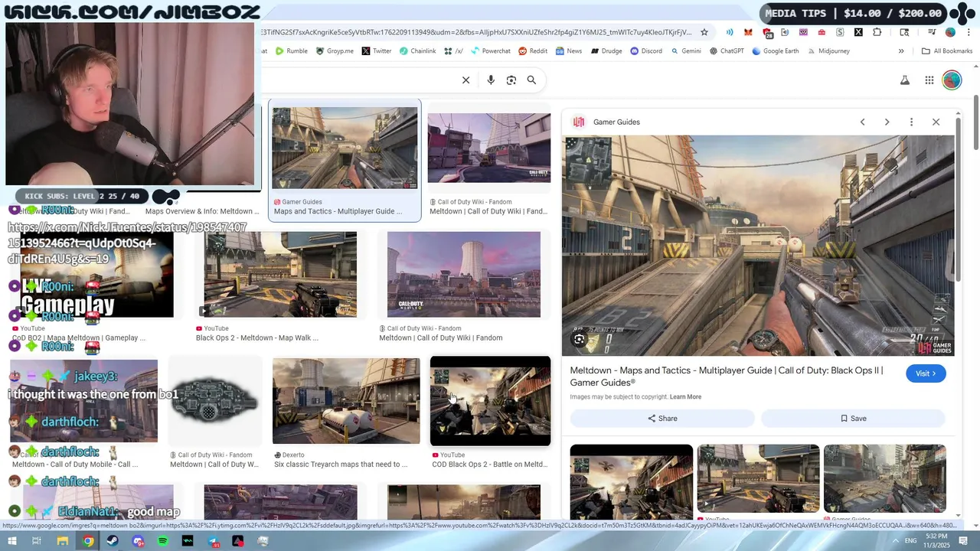Show hidden system tray icons
The image size is (980, 551).
(896, 541)
